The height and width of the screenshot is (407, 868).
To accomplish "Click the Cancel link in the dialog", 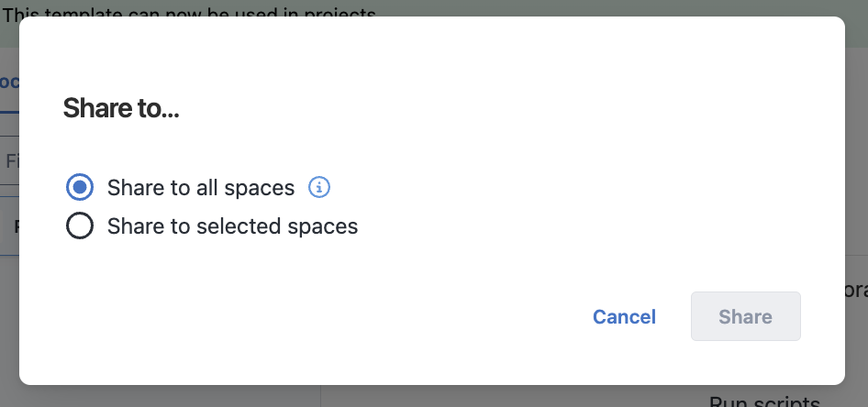I will tap(624, 316).
